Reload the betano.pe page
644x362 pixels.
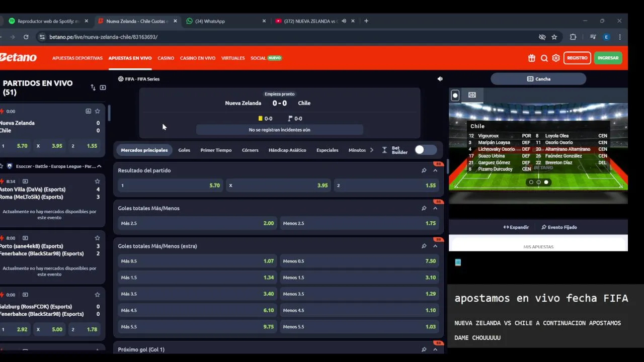pyautogui.click(x=26, y=37)
